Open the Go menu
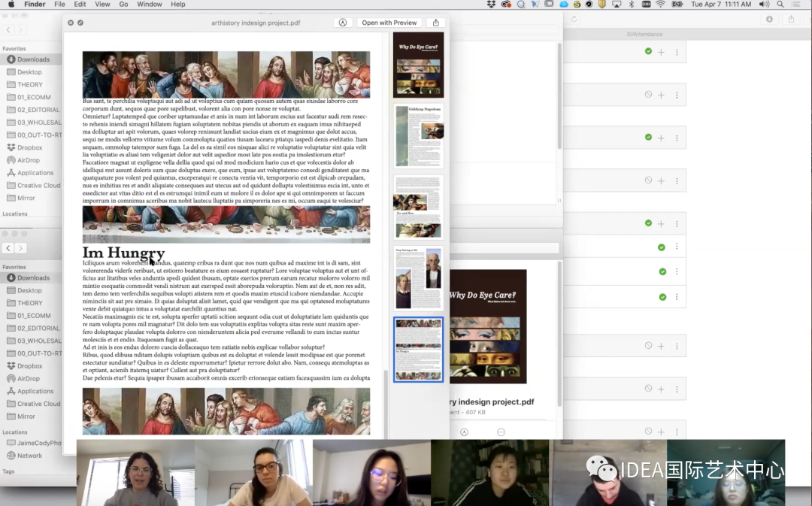The width and height of the screenshot is (812, 506). point(123,5)
